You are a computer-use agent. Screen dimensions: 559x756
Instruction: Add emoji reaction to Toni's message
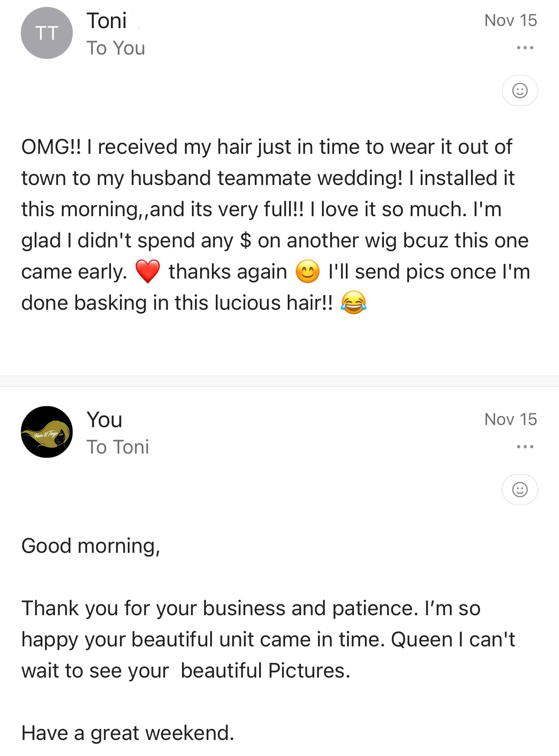pos(520,91)
